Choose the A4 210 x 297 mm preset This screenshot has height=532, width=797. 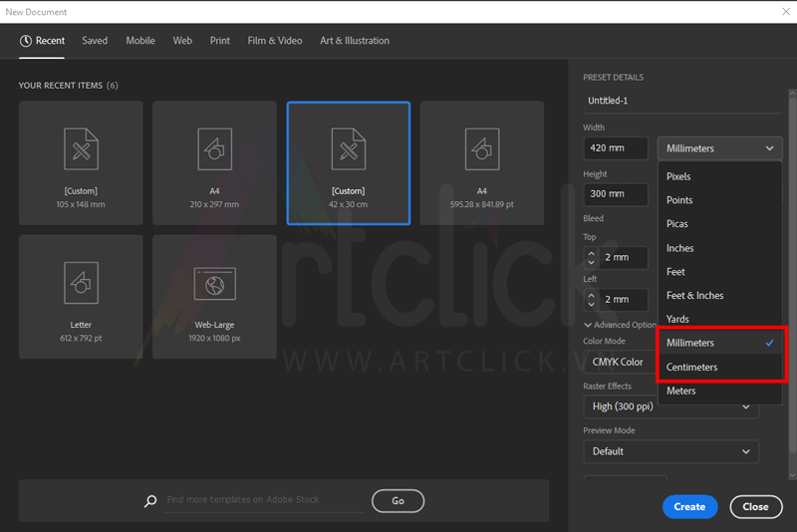(x=214, y=162)
